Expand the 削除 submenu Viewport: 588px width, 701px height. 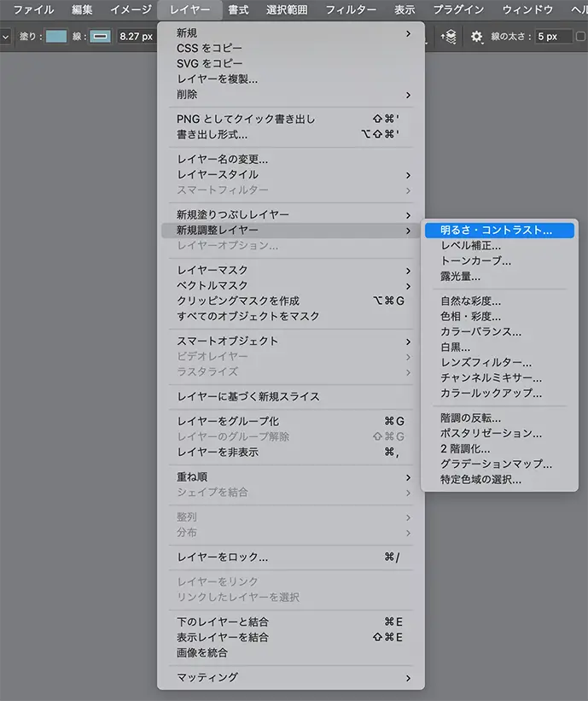[x=291, y=94]
